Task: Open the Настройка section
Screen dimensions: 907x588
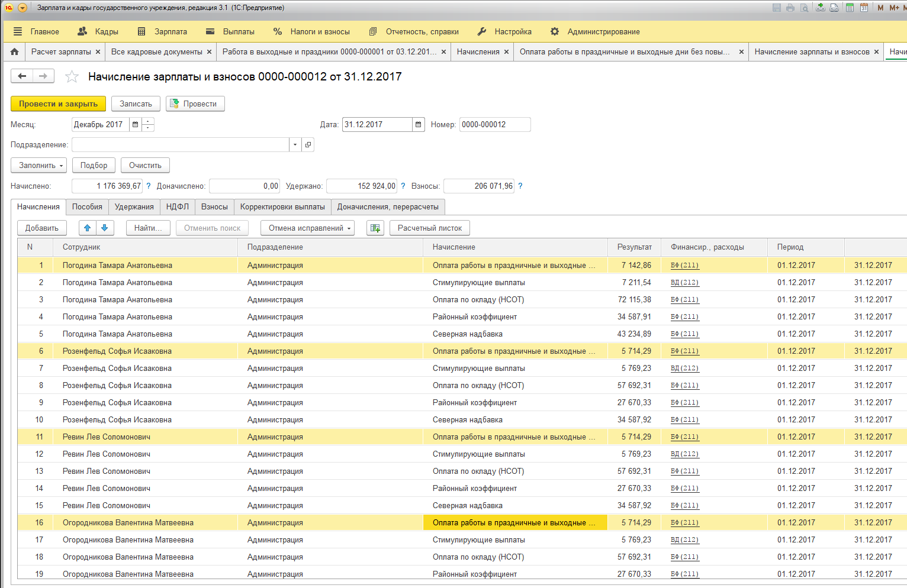Action: pos(504,31)
